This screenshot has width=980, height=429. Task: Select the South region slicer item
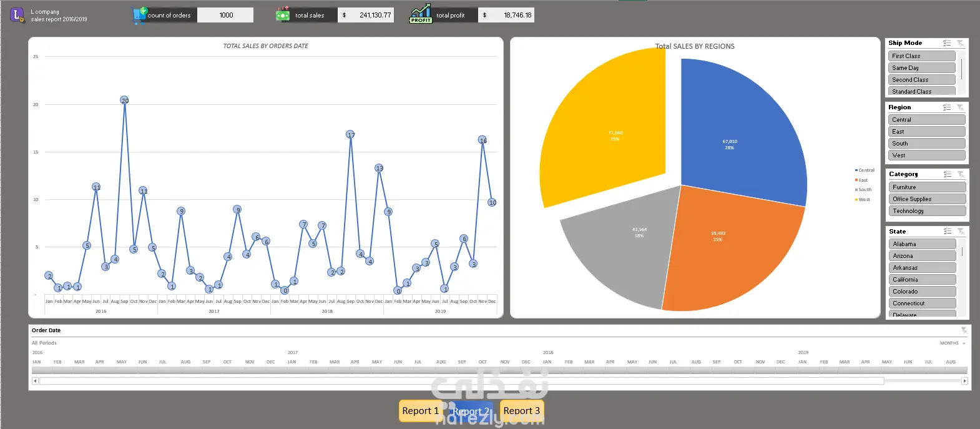point(927,144)
